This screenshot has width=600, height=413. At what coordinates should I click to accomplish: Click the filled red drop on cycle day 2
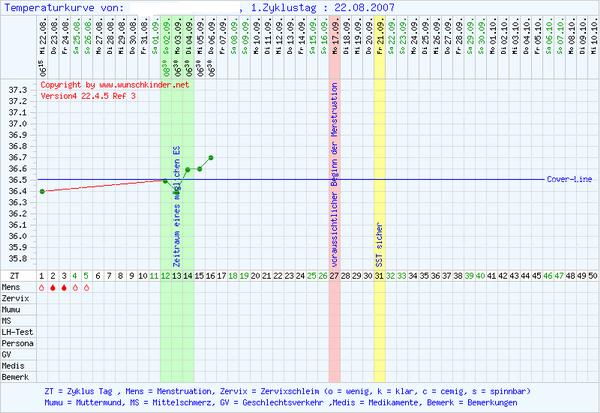tap(53, 287)
